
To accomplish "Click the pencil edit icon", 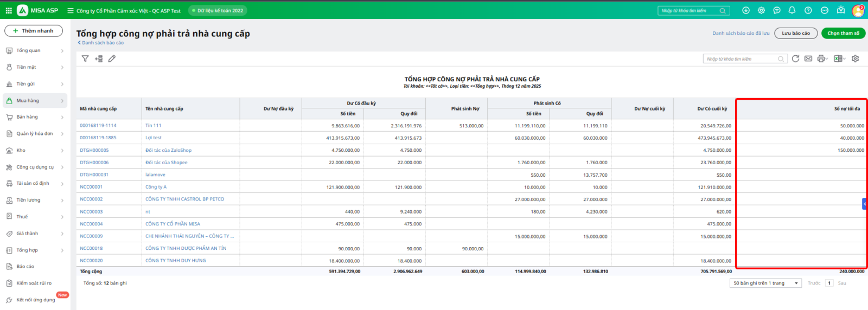I will pos(112,59).
